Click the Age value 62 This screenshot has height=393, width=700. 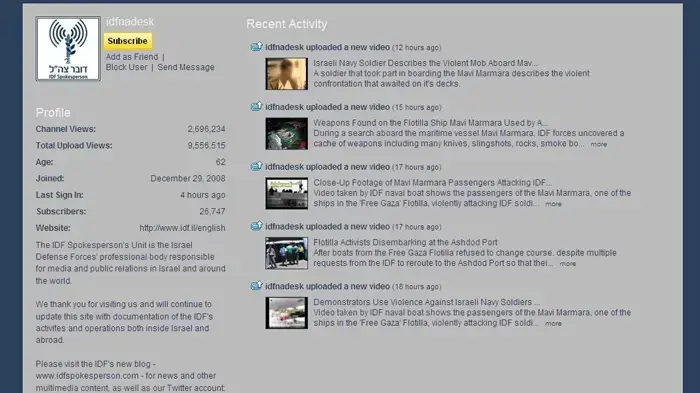[x=221, y=162]
